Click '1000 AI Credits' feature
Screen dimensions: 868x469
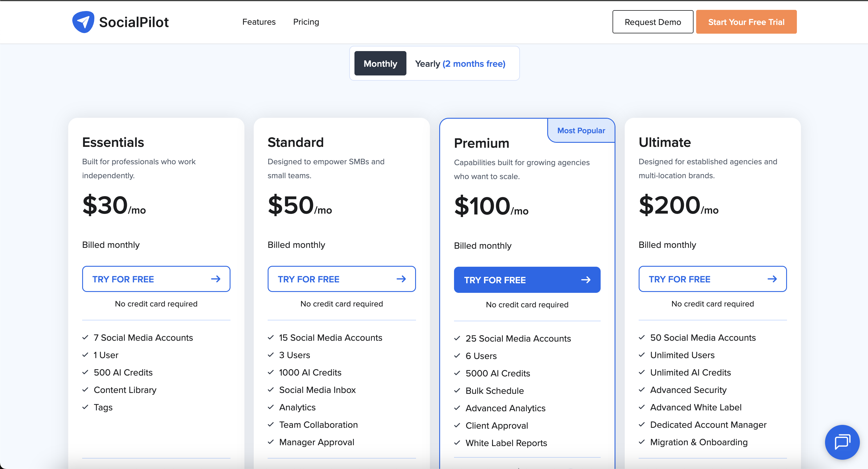coord(310,372)
